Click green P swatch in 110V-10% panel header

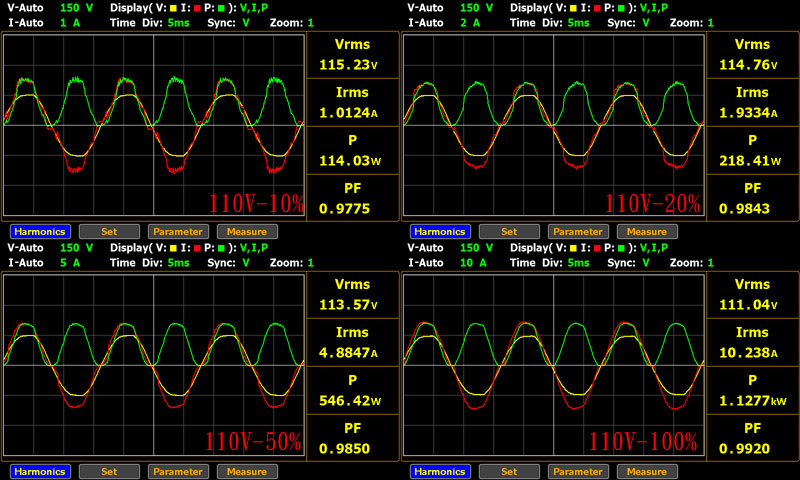(221, 8)
